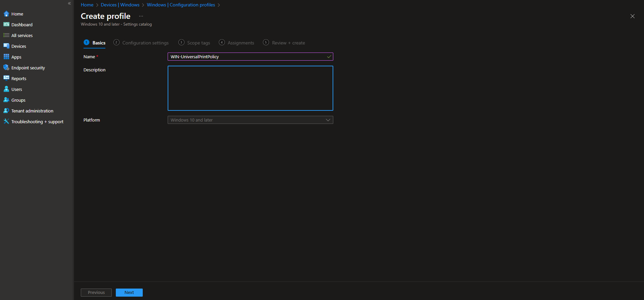Image resolution: width=644 pixels, height=300 pixels.
Task: Click the Next button
Action: [129, 293]
